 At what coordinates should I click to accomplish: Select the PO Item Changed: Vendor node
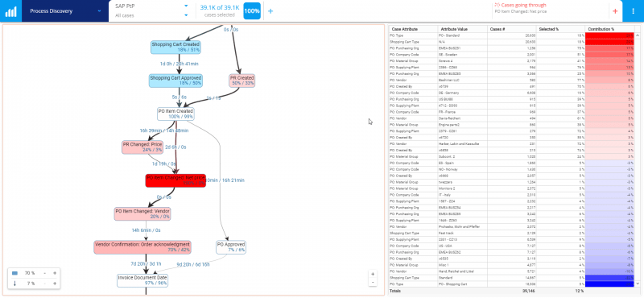coord(142,213)
